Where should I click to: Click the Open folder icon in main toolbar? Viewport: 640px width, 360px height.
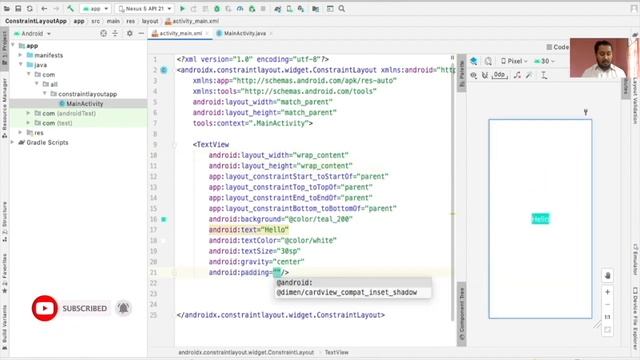click(7, 9)
